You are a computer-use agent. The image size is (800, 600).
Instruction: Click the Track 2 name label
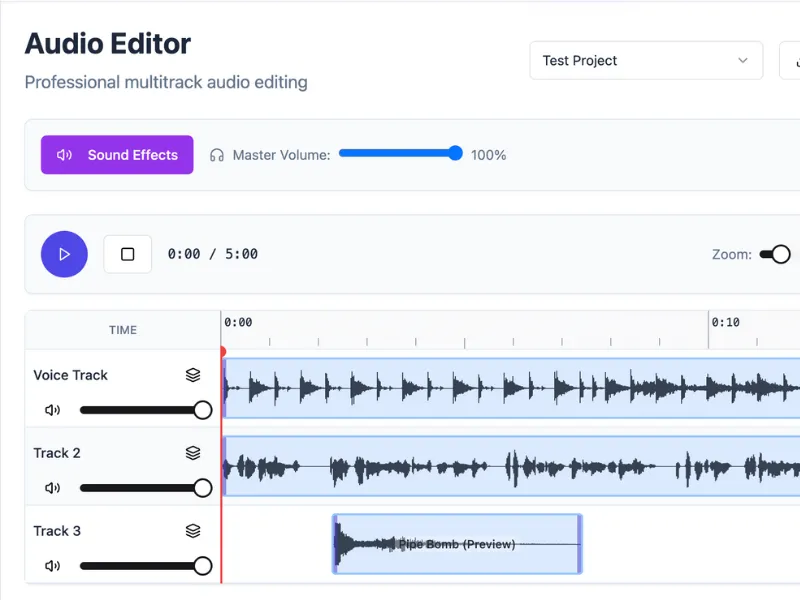(57, 453)
